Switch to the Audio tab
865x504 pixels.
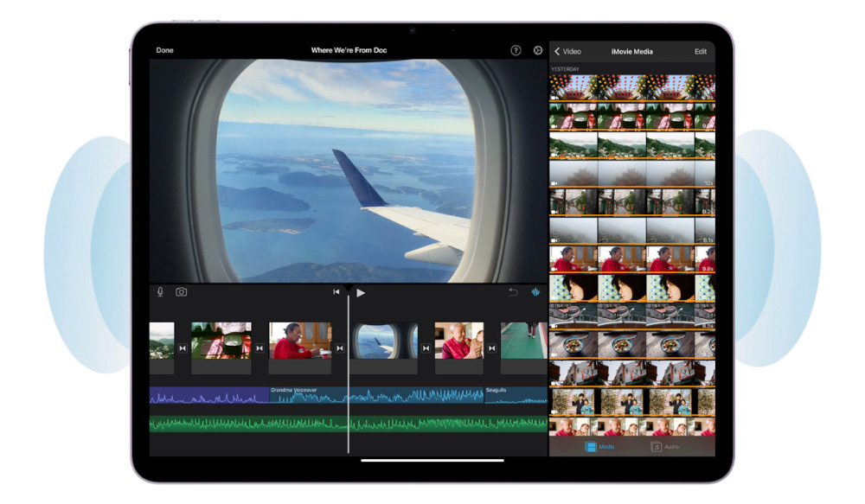665,447
